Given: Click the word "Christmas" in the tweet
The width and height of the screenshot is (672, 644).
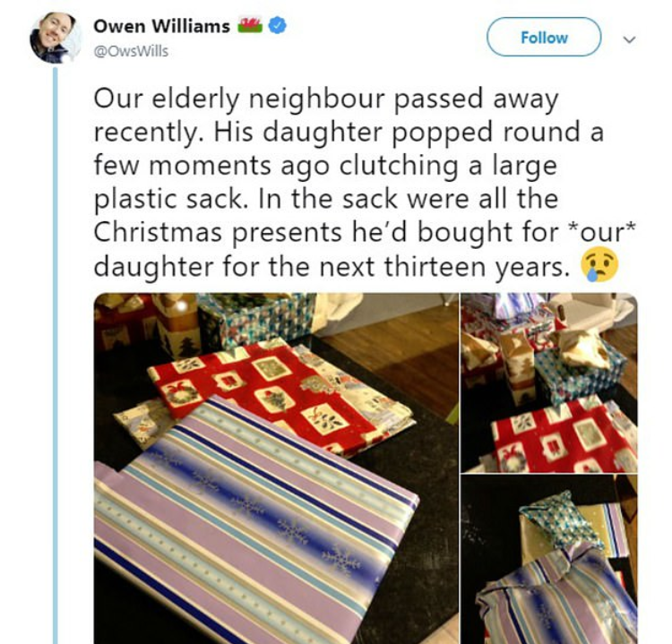Looking at the screenshot, I should click(x=158, y=233).
